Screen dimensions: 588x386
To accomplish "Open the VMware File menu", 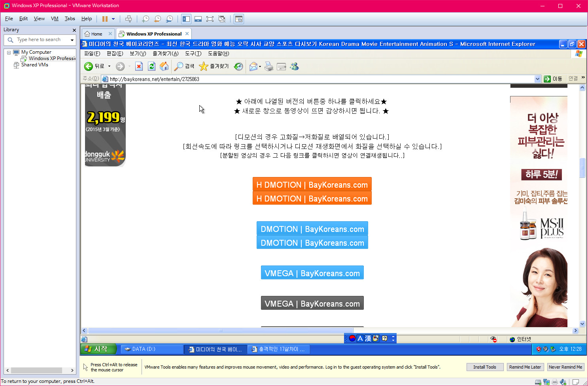I will tap(9, 19).
